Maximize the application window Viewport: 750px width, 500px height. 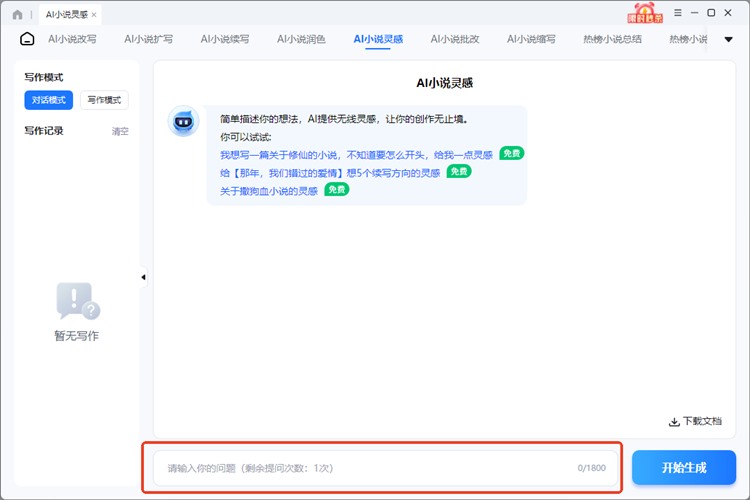tap(711, 13)
